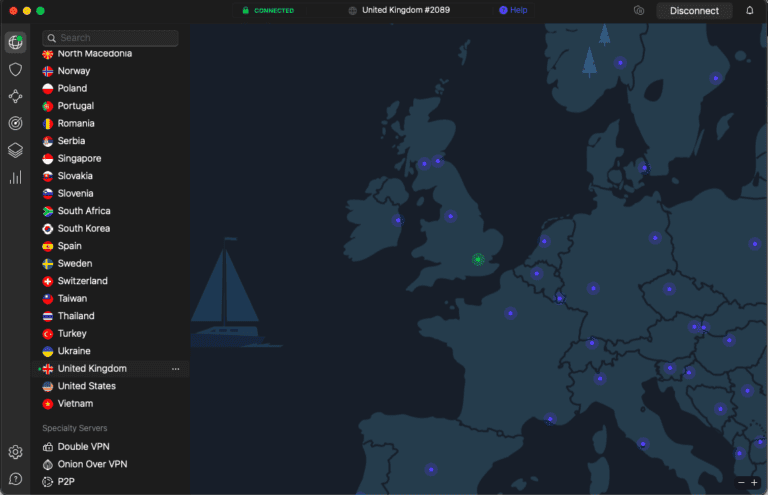Viewport: 768px width, 495px height.
Task: Open the shield Threat Protection panel
Action: (x=15, y=69)
